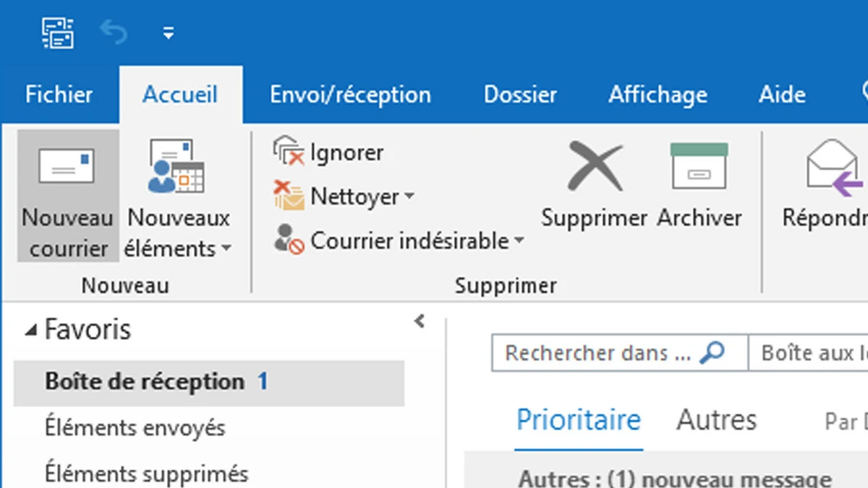Expand the Nettoyer dropdown arrow
Viewport: 868px width, 488px height.
tap(409, 196)
